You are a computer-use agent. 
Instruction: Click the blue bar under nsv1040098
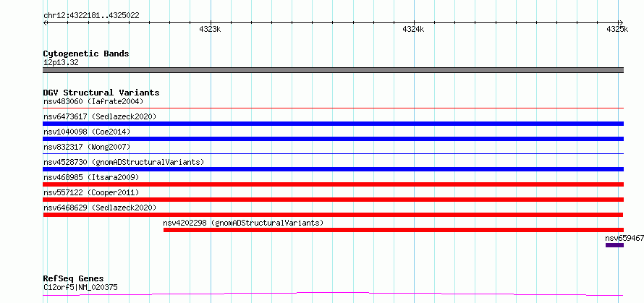click(333, 139)
